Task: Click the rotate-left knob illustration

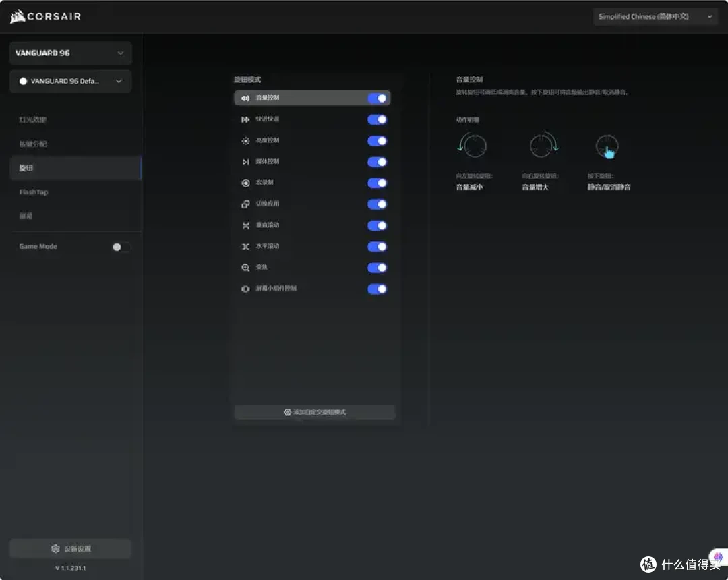Action: 472,146
